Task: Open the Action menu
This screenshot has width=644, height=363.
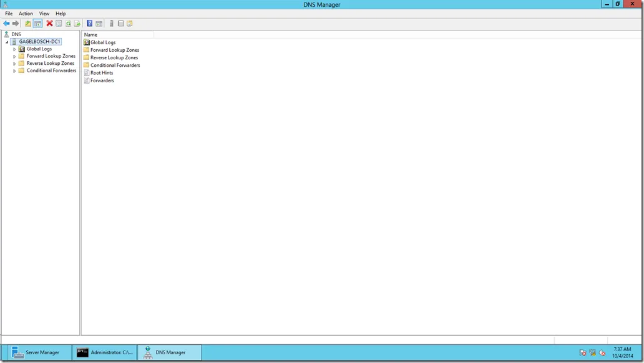Action: pyautogui.click(x=26, y=14)
